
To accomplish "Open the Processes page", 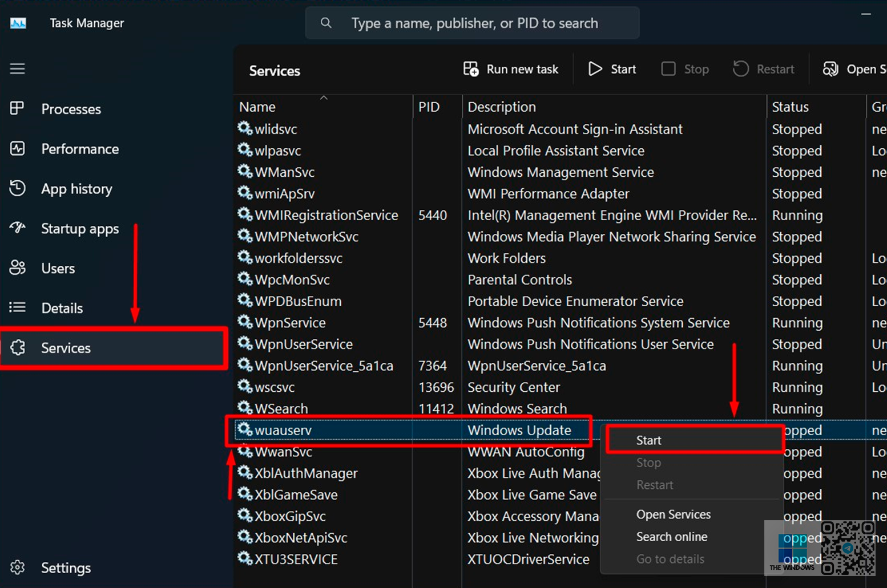I will pyautogui.click(x=71, y=109).
